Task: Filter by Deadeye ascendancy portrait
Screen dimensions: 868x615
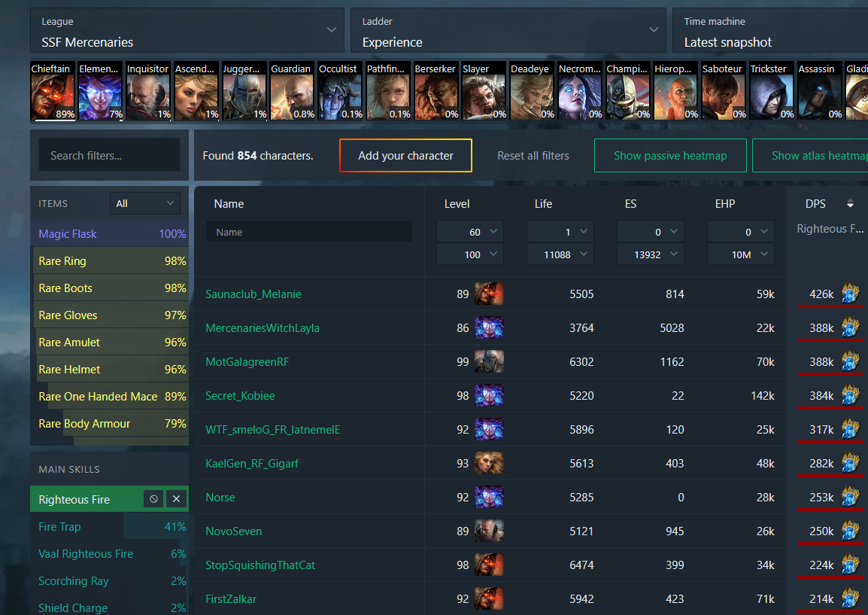Action: click(x=532, y=91)
